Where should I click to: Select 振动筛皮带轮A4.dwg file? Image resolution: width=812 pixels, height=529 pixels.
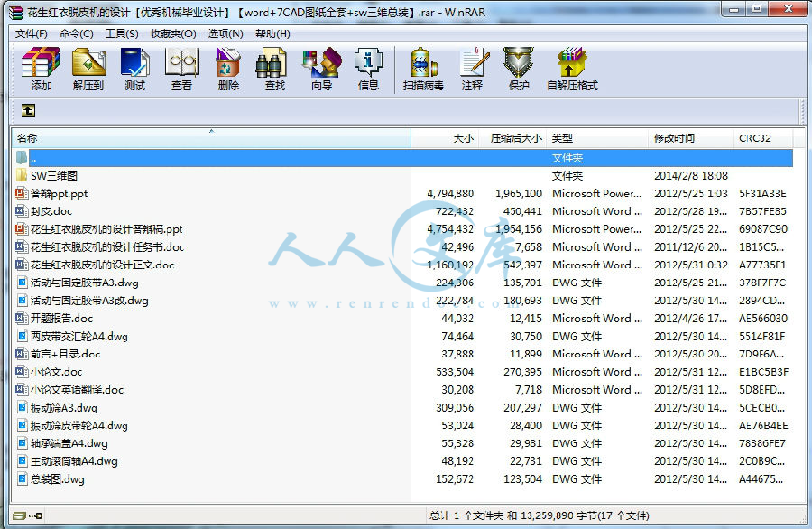(78, 425)
